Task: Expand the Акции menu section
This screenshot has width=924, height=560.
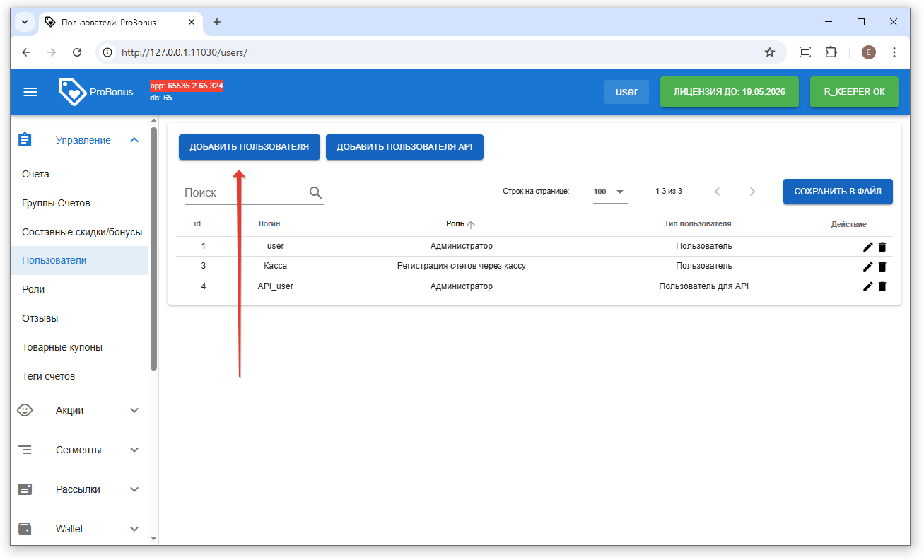Action: (x=134, y=410)
